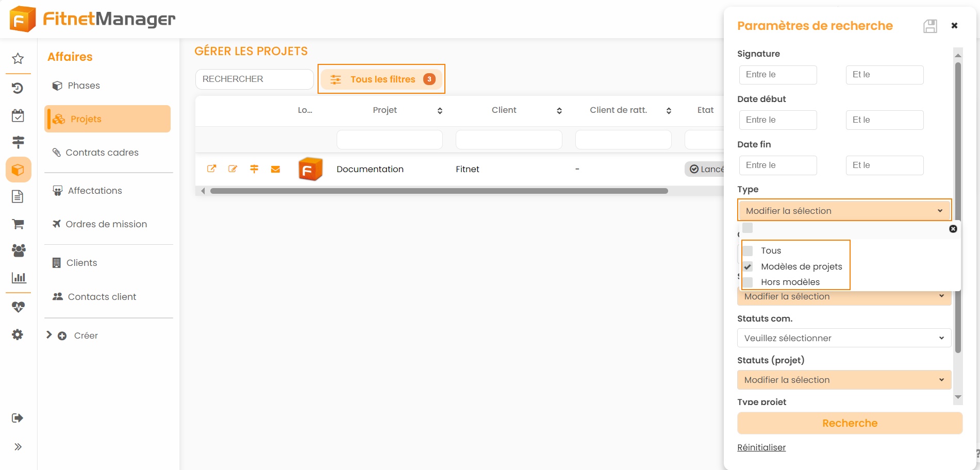Click the envelope icon in Documentation row
Image resolution: width=980 pixels, height=470 pixels.
click(x=275, y=169)
